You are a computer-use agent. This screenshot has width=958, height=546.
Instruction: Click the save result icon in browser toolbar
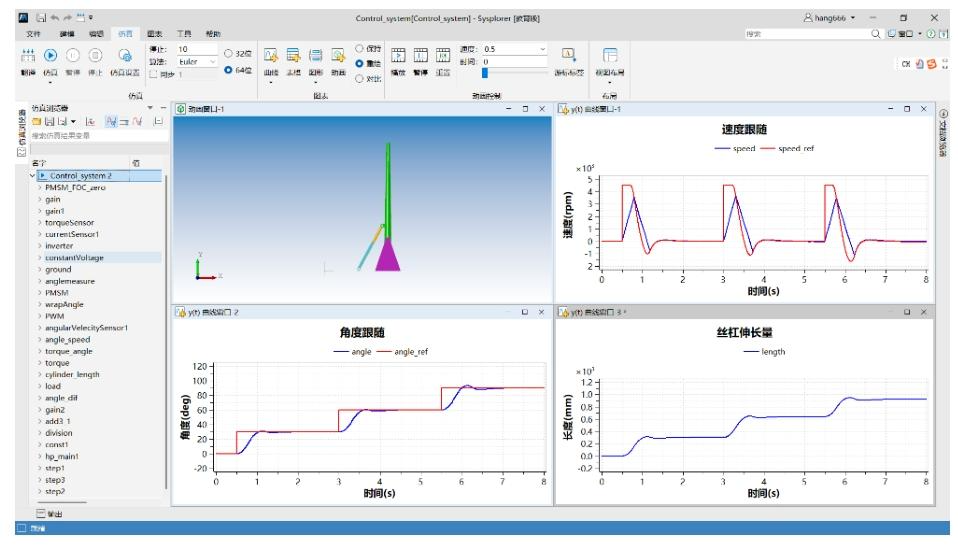tap(49, 122)
